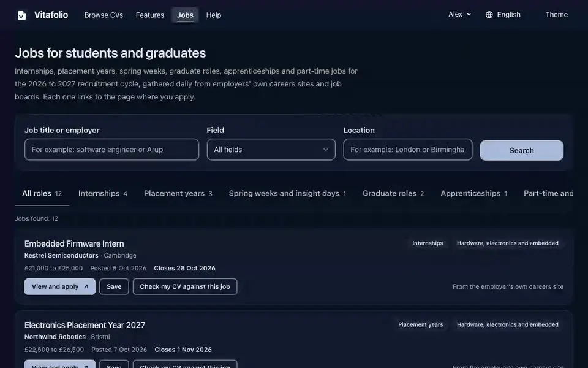Open Electronics Placement Year 2027 title
Screen dimensions: 588x368
(85, 325)
